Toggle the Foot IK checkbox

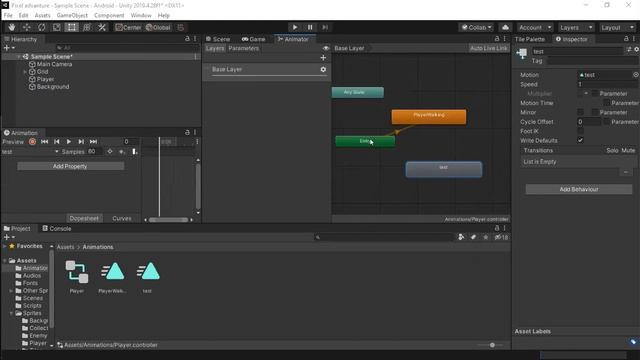point(580,131)
